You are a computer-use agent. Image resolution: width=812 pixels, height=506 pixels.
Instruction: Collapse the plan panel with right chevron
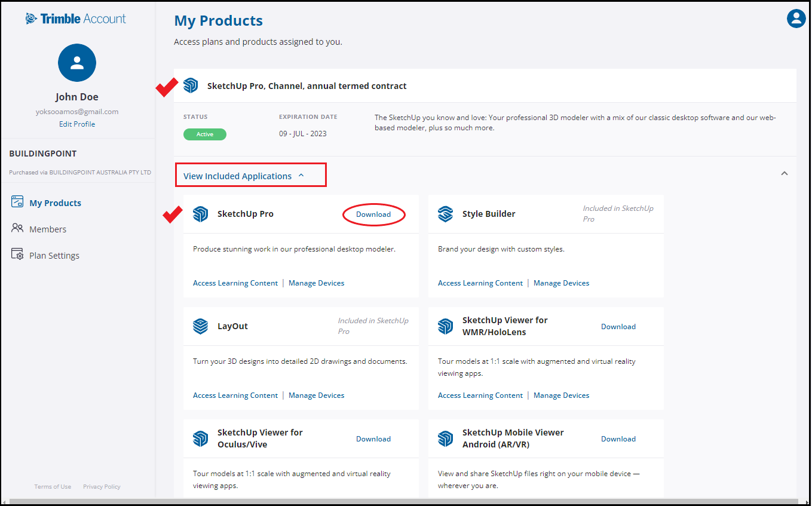[785, 173]
